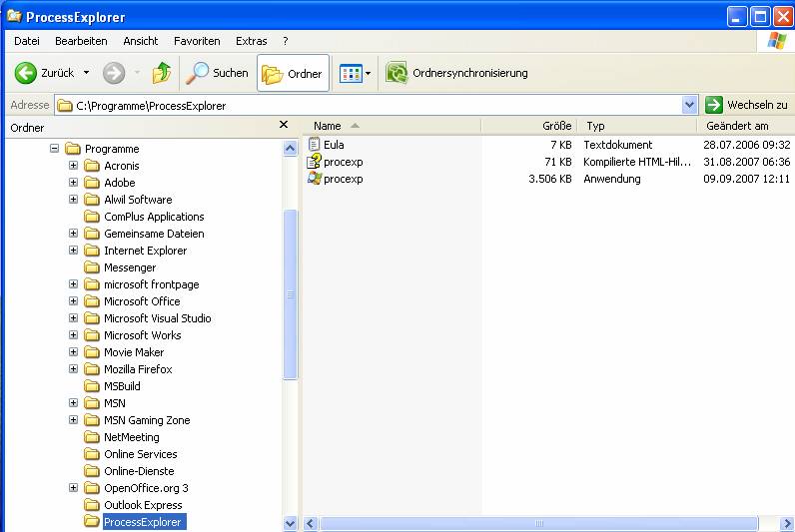This screenshot has height=532, width=795.
Task: Expand the microsoft frontpage node
Action: 74,284
